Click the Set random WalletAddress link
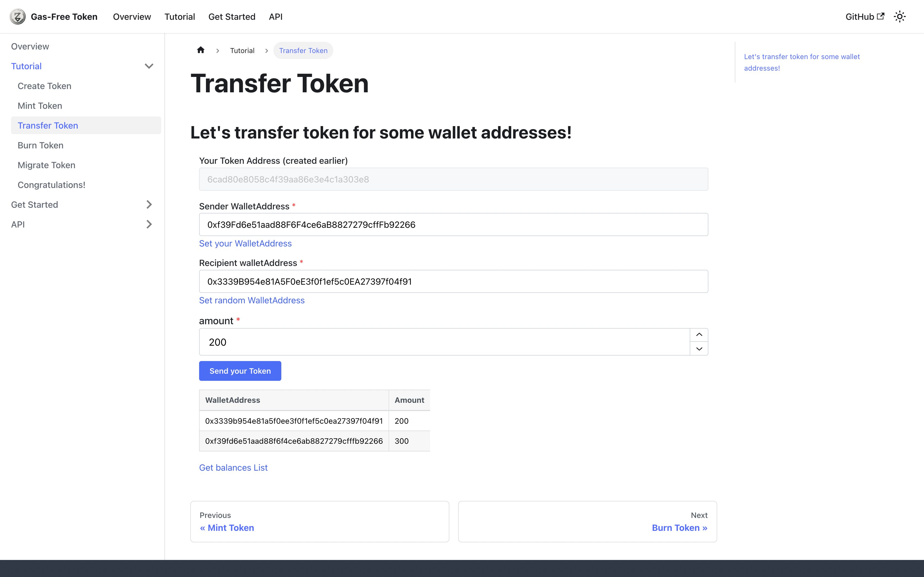 point(251,300)
